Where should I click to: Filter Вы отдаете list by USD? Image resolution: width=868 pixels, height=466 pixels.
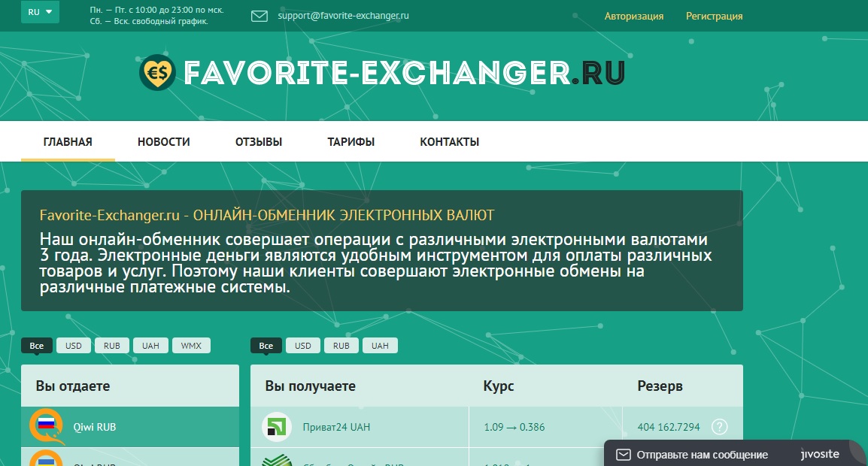tap(74, 345)
